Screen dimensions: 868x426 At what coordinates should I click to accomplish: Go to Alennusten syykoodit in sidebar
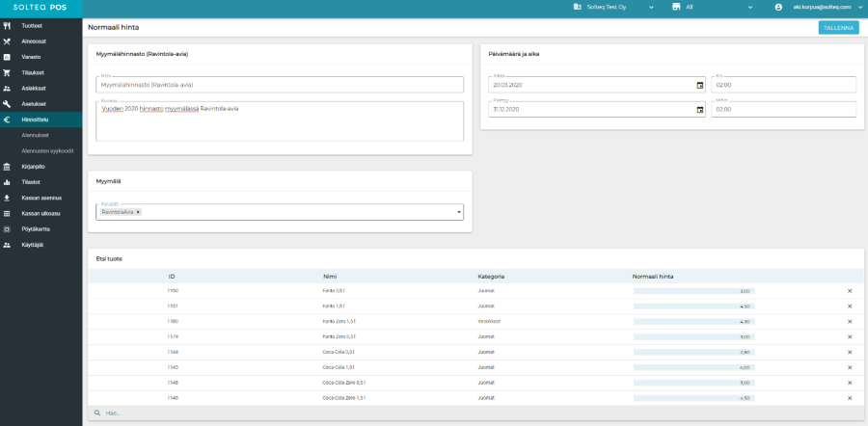(x=47, y=150)
